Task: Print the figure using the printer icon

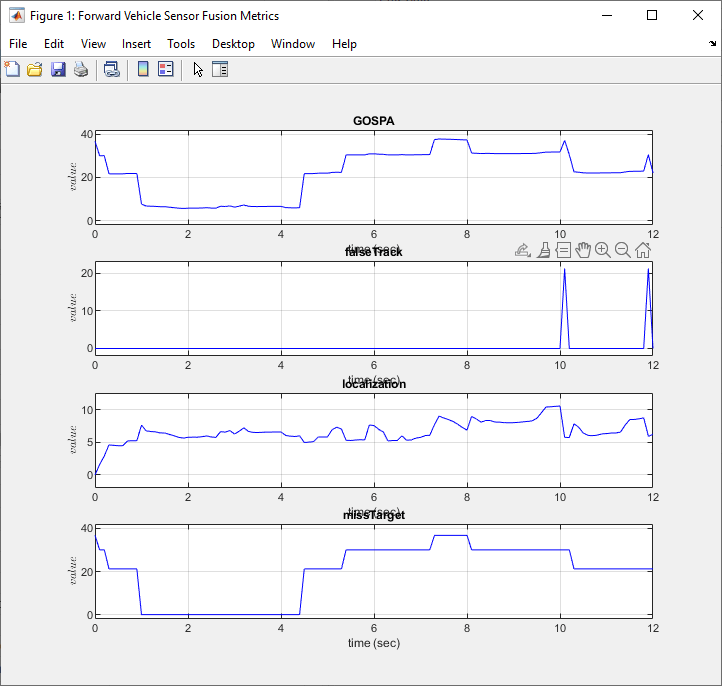Action: point(81,69)
